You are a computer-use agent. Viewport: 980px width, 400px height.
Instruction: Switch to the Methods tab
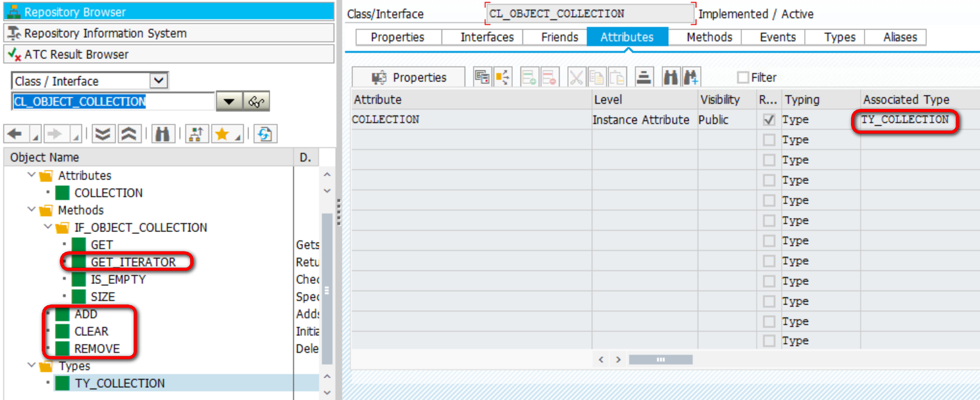coord(709,37)
